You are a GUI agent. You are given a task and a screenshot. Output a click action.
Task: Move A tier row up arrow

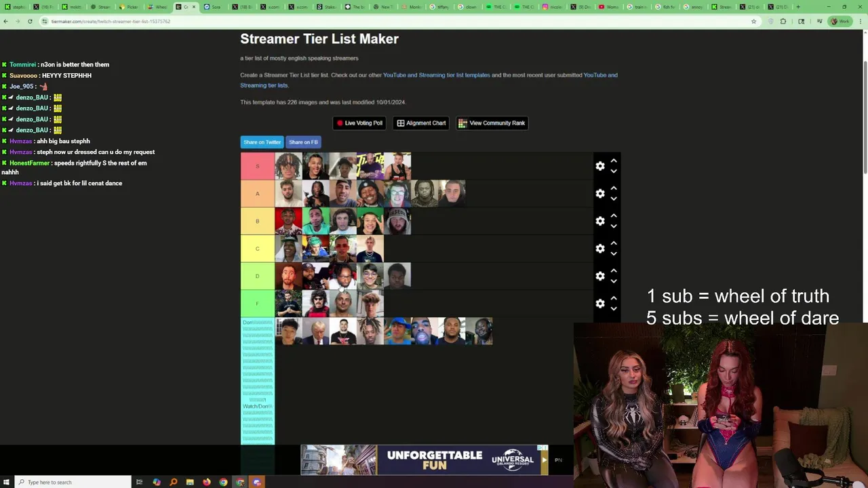614,188
